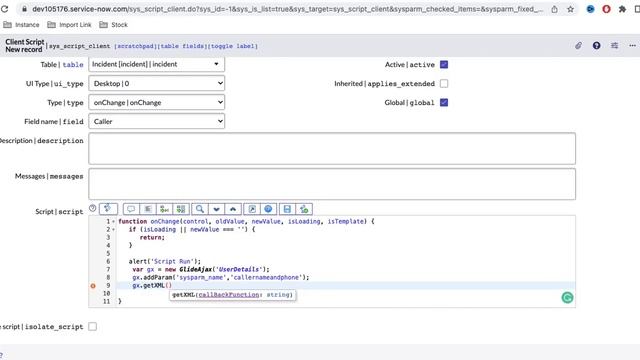Collapse the code fold on line 1

[113, 222]
